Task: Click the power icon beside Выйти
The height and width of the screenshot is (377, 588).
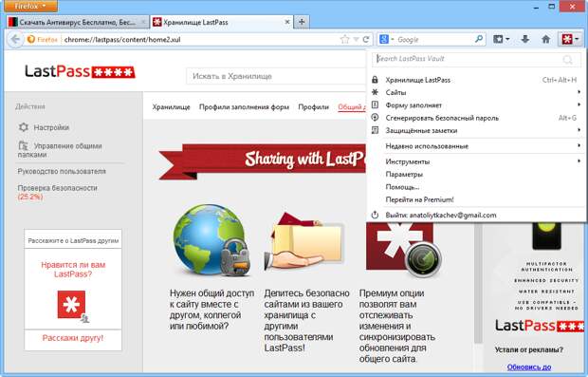Action: click(375, 216)
